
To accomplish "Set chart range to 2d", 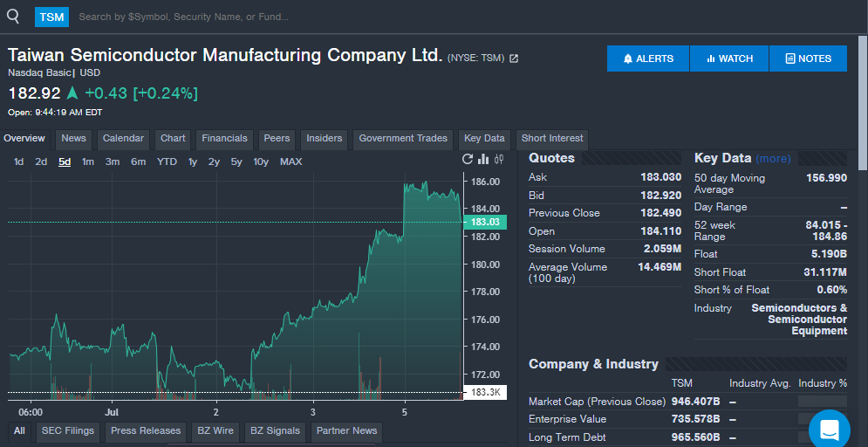I will coord(41,162).
